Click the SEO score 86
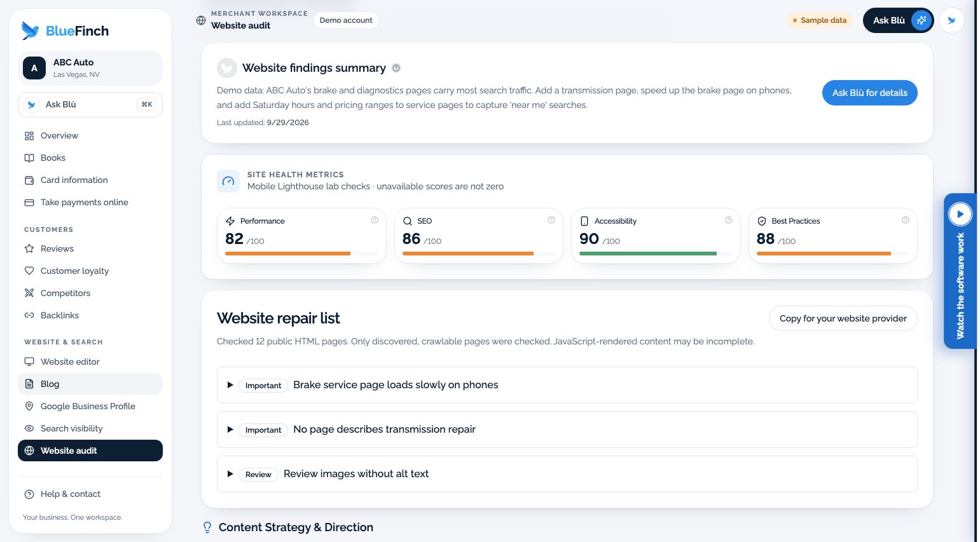The image size is (980, 542). click(x=411, y=239)
